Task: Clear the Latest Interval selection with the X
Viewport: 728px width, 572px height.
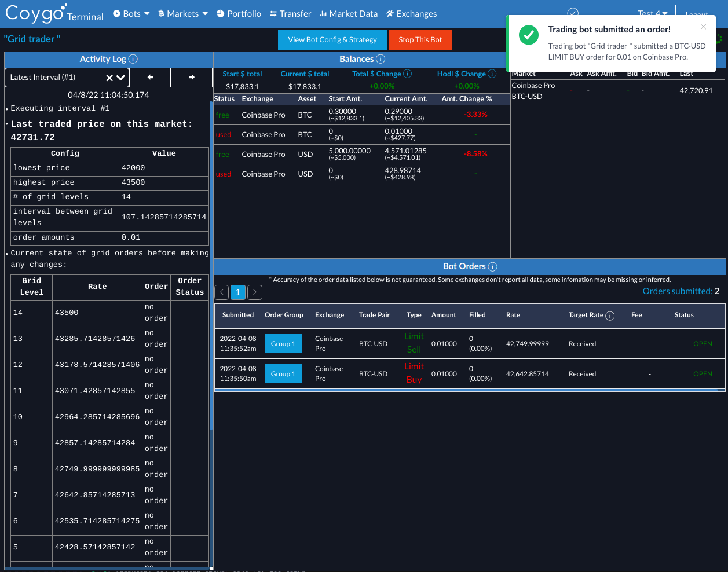Action: (x=109, y=78)
